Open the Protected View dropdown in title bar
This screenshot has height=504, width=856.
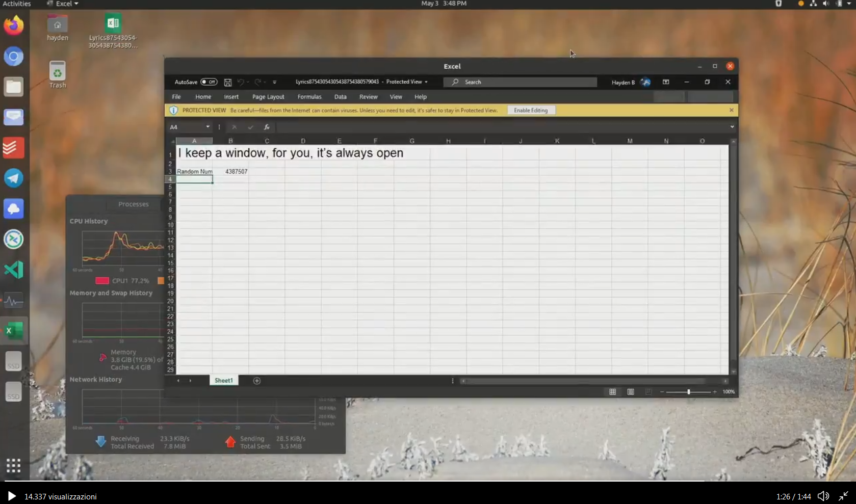[427, 82]
